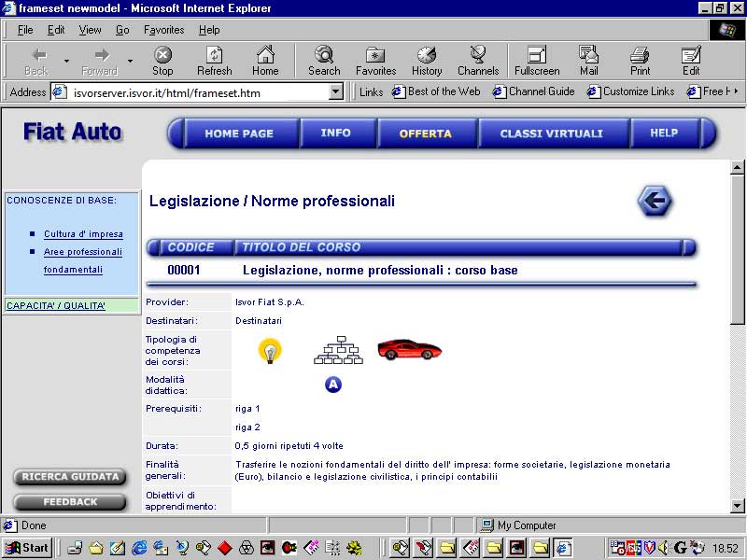The height and width of the screenshot is (560, 747).
Task: Open the Channel Guide link
Action: [x=533, y=91]
